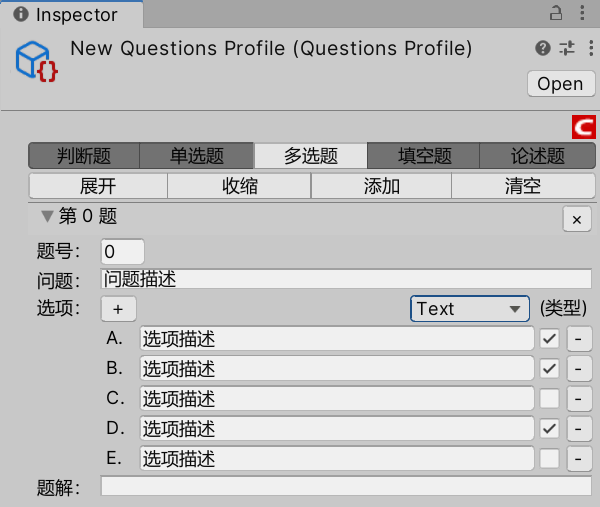Screen dimensions: 600x507
Task: Click the red C logo icon
Action: coord(584,127)
